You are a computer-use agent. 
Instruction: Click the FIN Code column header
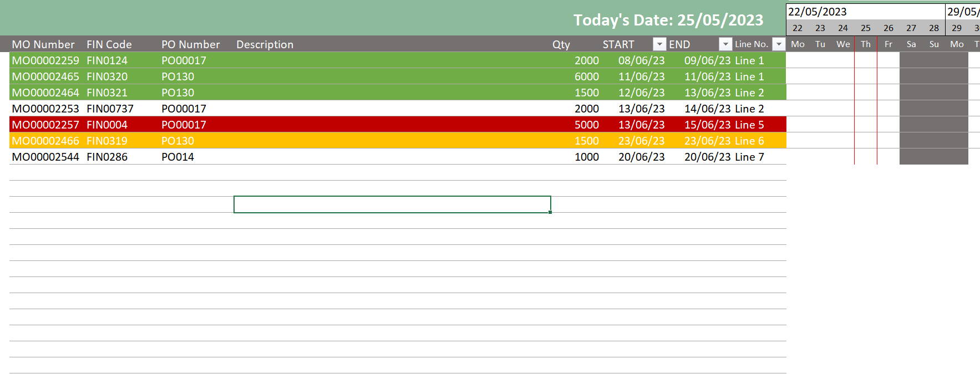pyautogui.click(x=109, y=44)
